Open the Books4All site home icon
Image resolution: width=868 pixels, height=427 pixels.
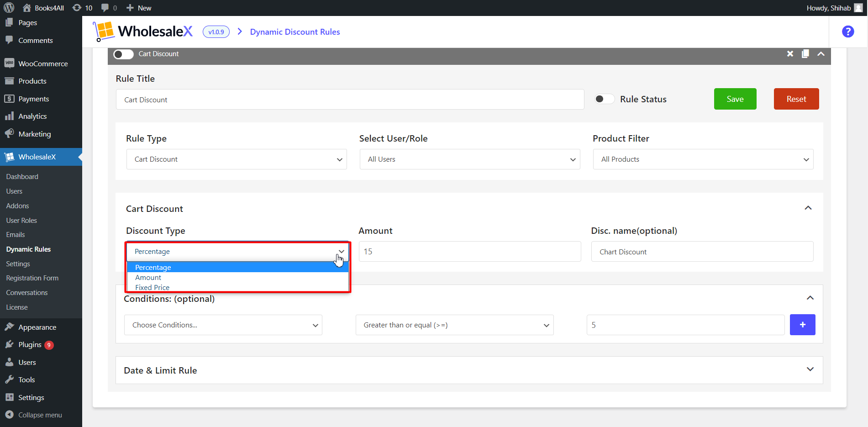pos(27,8)
